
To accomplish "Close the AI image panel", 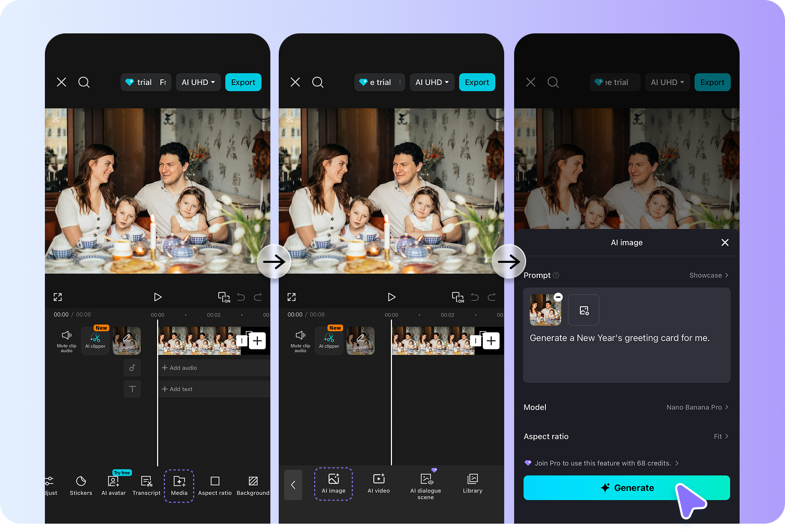I will [x=725, y=243].
